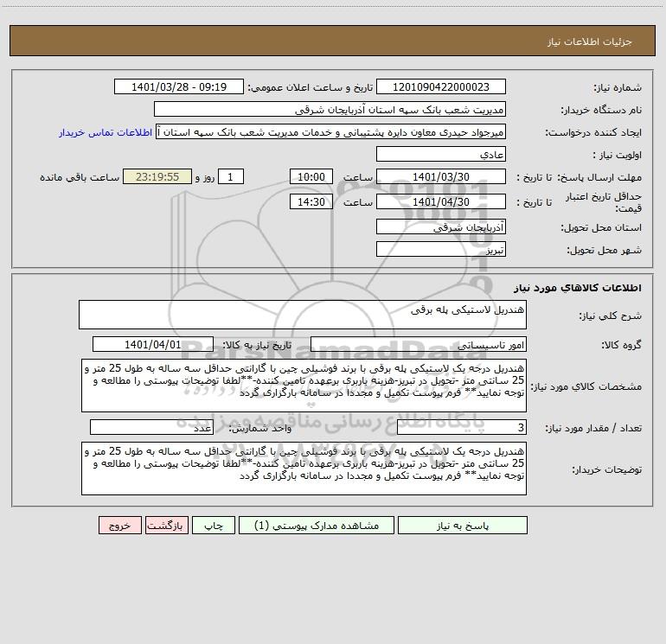
Task: Click the شهر محل تحویل field تبریز
Action: 441,250
